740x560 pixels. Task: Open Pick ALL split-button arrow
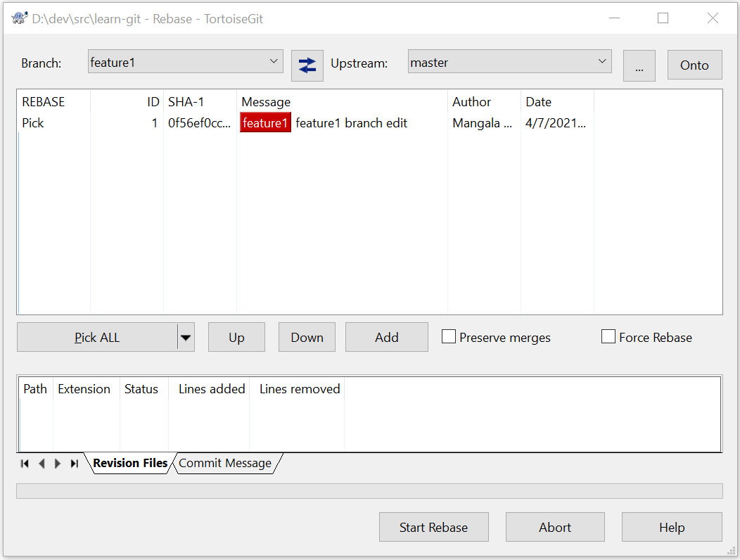pyautogui.click(x=186, y=337)
